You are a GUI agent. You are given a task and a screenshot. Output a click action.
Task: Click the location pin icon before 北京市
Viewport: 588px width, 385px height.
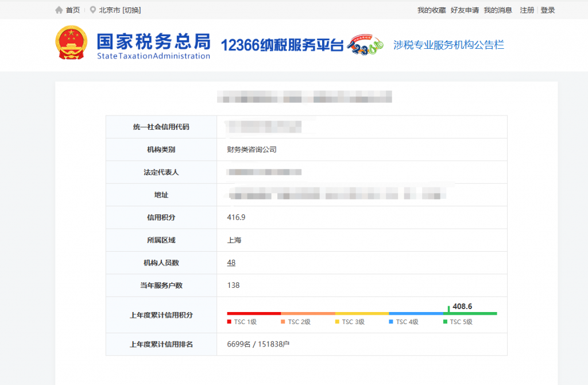pyautogui.click(x=92, y=10)
